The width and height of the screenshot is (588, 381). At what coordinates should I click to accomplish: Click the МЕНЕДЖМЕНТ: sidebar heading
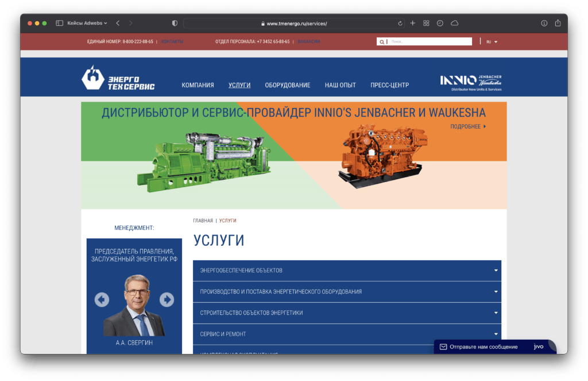coord(134,228)
